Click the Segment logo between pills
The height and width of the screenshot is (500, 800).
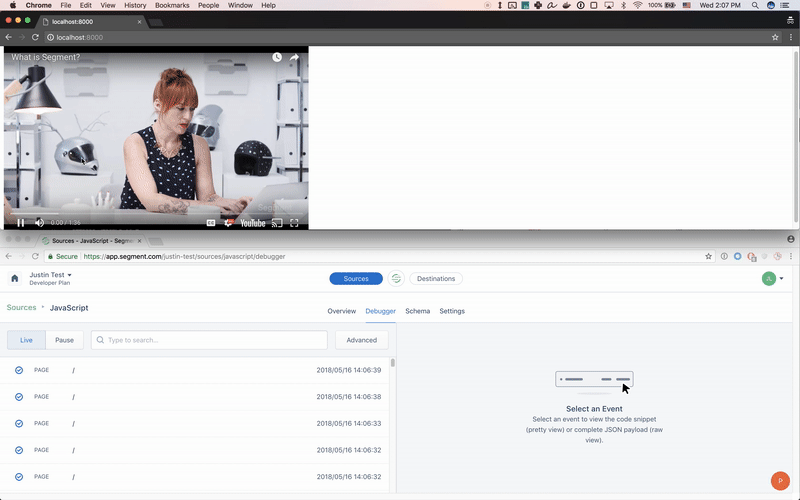tap(396, 279)
